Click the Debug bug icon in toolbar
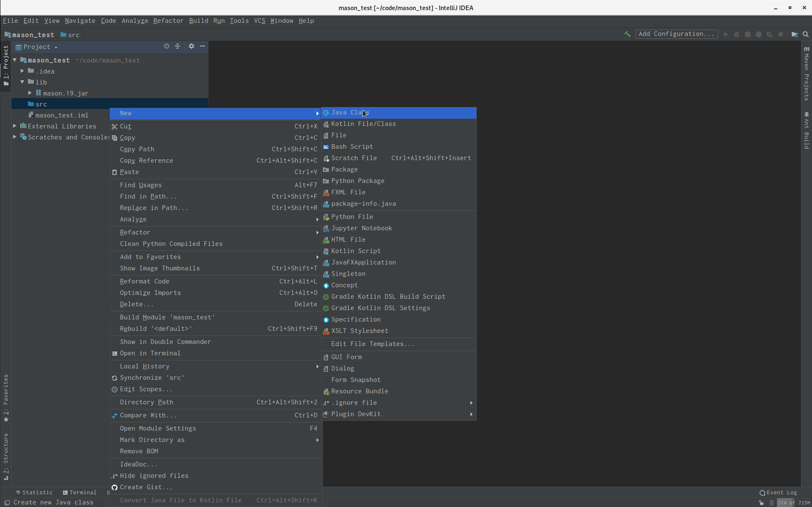This screenshot has width=812, height=507. 737,34
